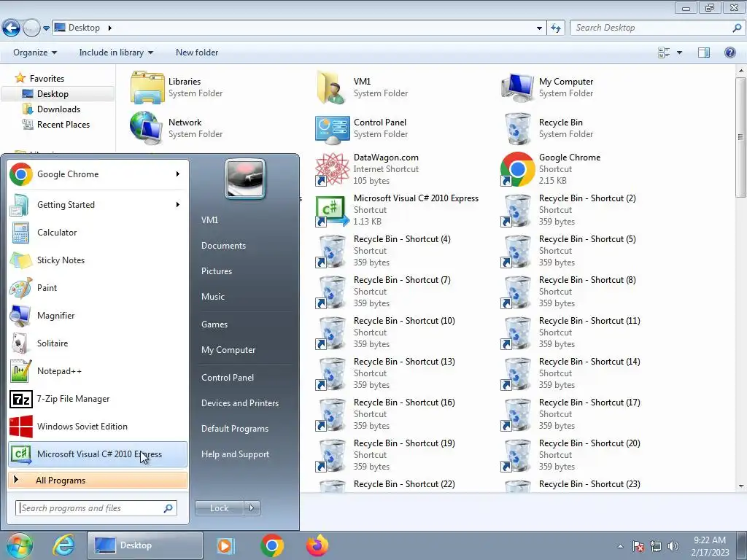
Task: Launch Calculator from the Start menu
Action: pyautogui.click(x=98, y=233)
